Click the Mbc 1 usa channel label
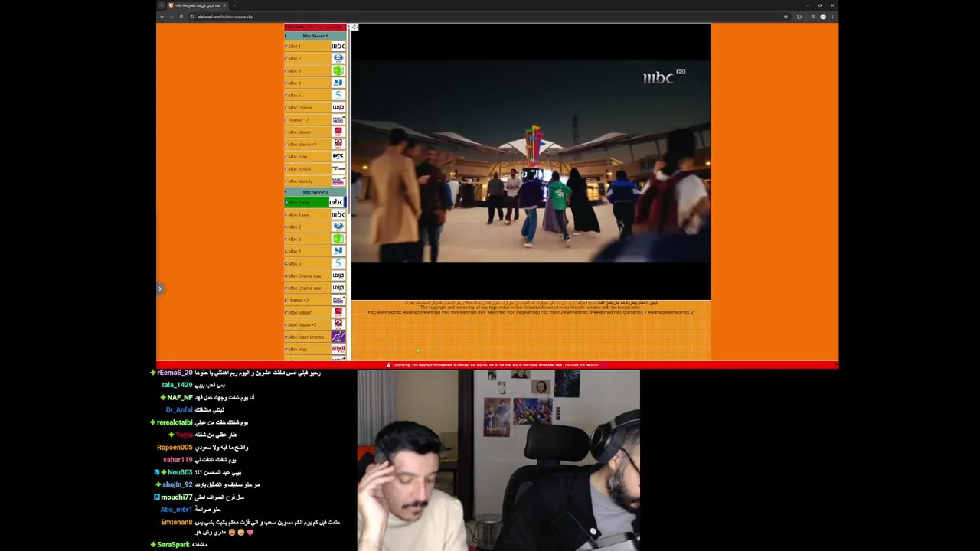The width and height of the screenshot is (980, 551). coord(299,215)
